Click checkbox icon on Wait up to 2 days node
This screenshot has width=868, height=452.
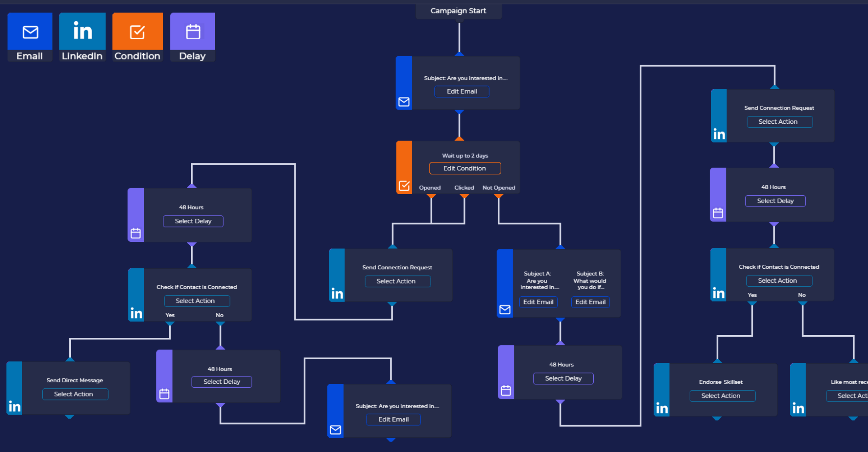click(x=404, y=185)
